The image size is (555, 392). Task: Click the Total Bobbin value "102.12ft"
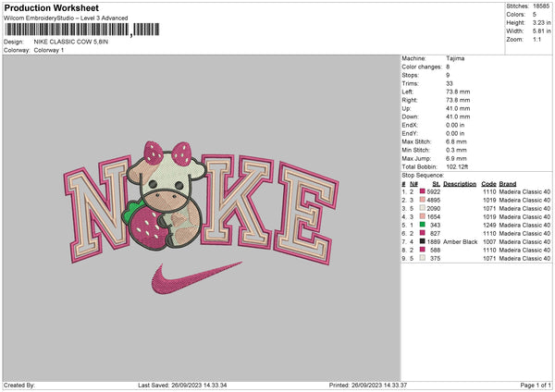tap(457, 166)
